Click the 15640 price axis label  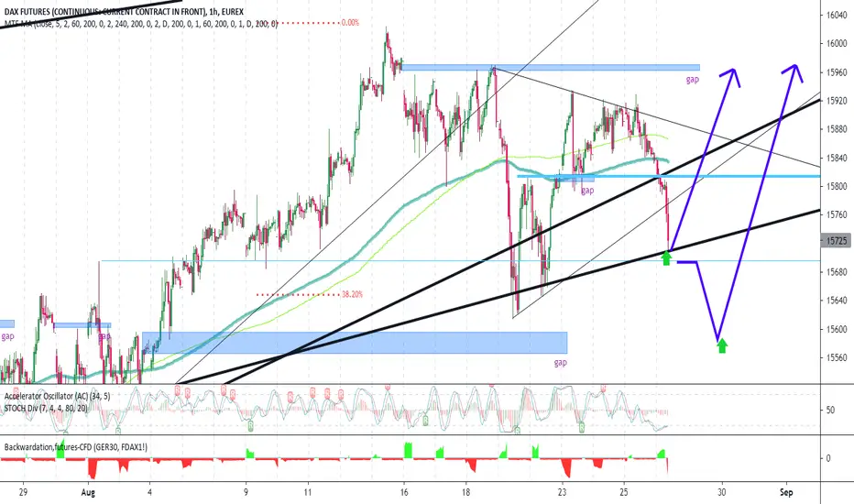coord(837,301)
